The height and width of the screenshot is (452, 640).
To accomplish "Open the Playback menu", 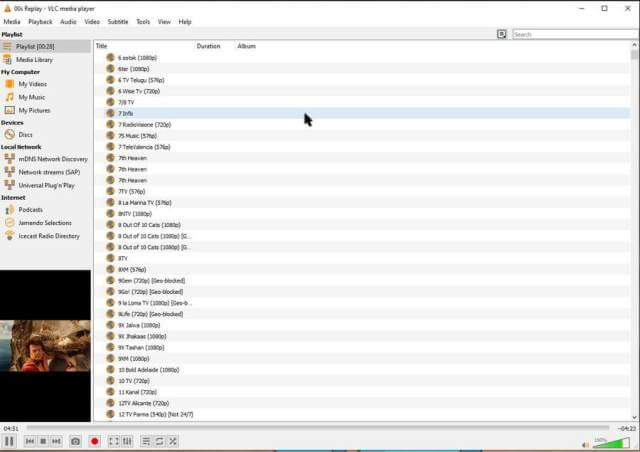I will point(40,22).
